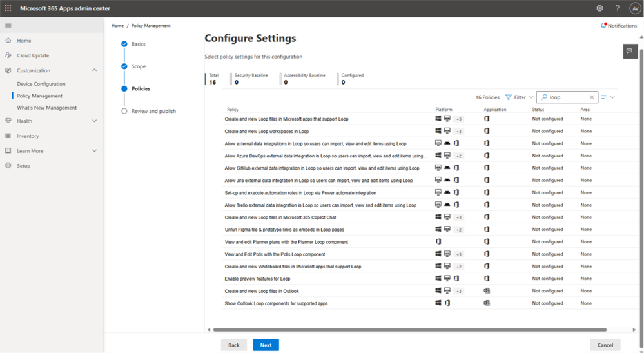Open What's New Management in sidebar

47,108
